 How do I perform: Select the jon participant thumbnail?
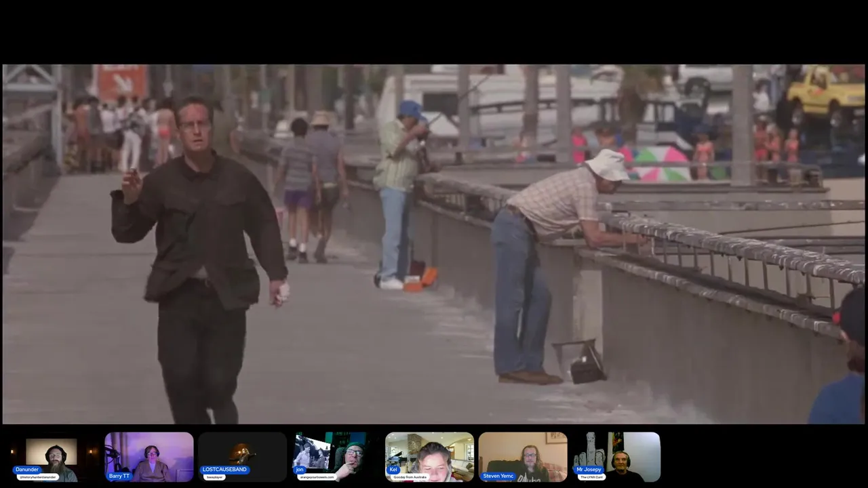tap(336, 457)
